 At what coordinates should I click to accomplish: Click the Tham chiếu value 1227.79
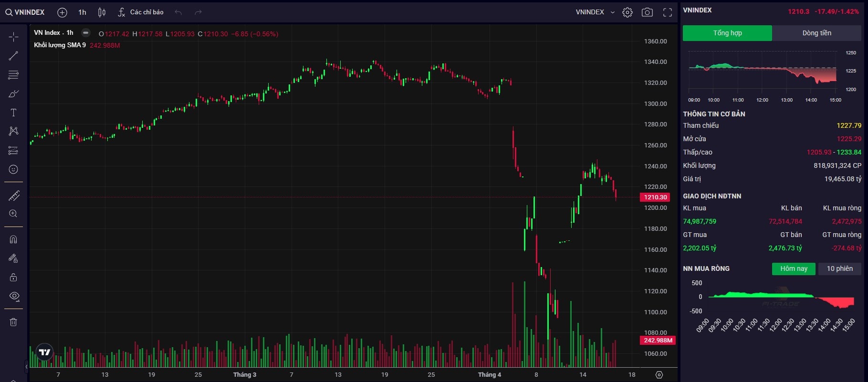849,126
